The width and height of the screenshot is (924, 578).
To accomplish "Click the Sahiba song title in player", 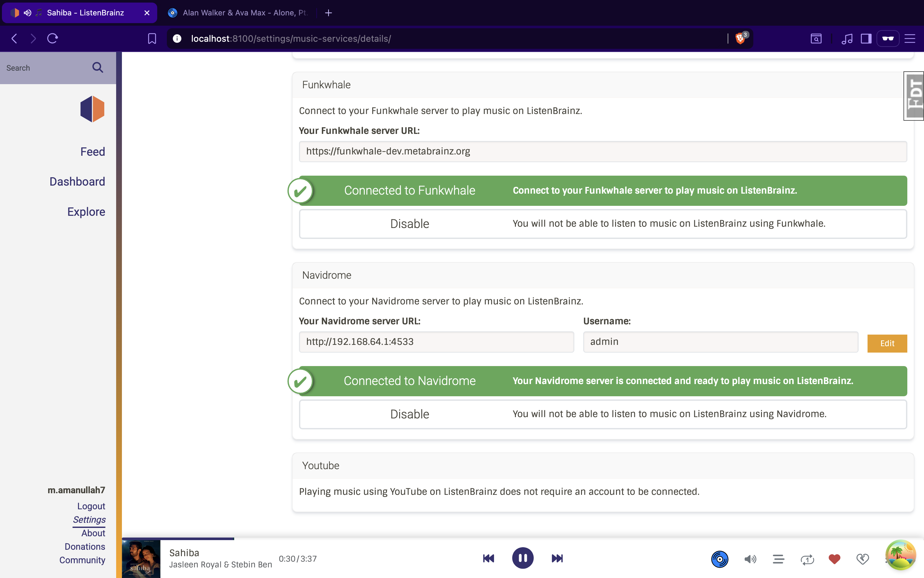I will click(x=184, y=553).
